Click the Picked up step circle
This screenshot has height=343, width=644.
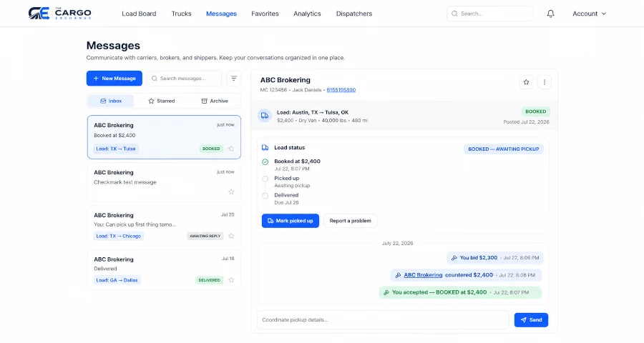[265, 179]
